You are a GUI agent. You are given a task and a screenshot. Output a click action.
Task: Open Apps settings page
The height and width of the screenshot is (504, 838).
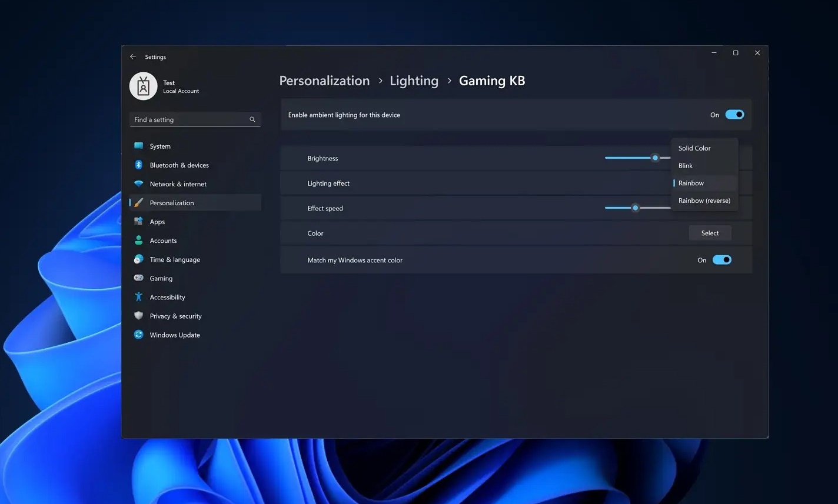195,221
